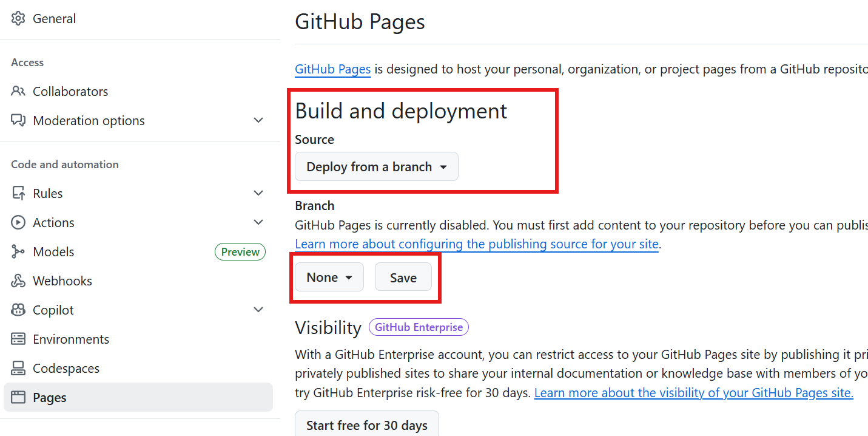Screen dimensions: 868x436
Task: Click the Build and deployment heading
Action: coord(401,111)
